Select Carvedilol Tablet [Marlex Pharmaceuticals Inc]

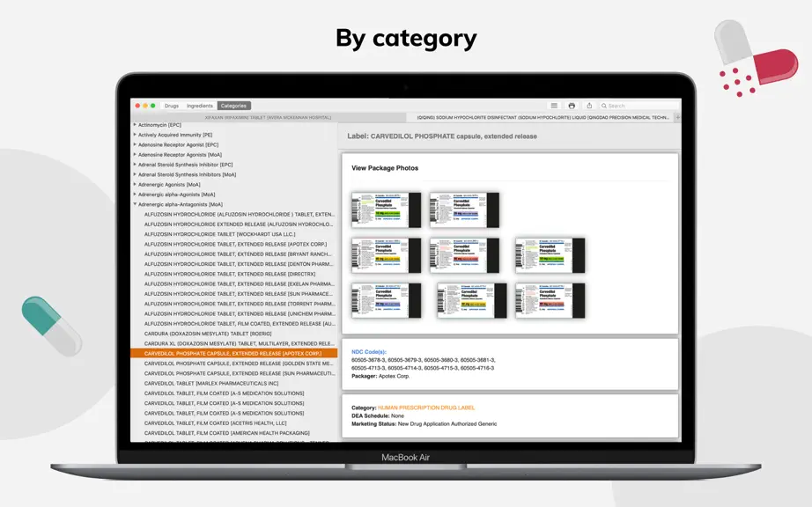click(234, 384)
